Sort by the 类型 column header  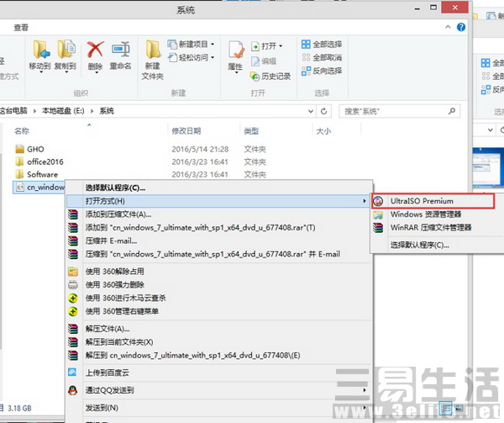(x=251, y=131)
